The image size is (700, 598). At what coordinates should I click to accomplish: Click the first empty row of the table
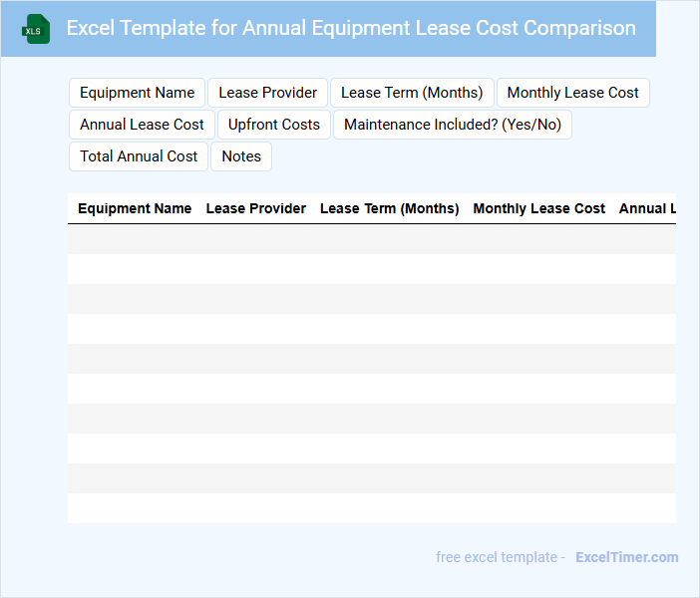click(371, 239)
